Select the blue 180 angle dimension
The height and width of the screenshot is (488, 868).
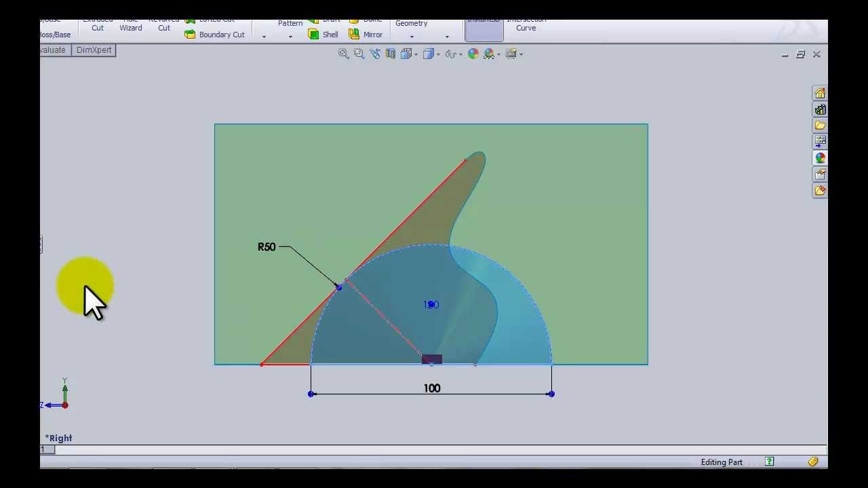point(431,305)
